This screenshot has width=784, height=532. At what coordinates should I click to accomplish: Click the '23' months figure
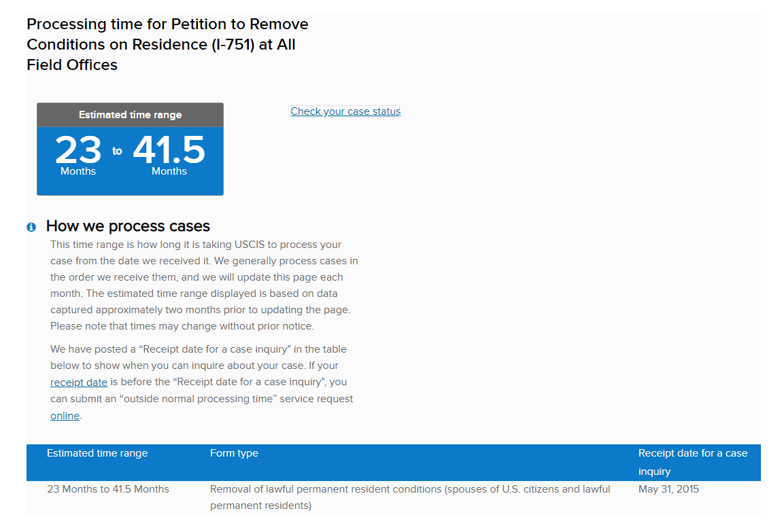tap(78, 149)
